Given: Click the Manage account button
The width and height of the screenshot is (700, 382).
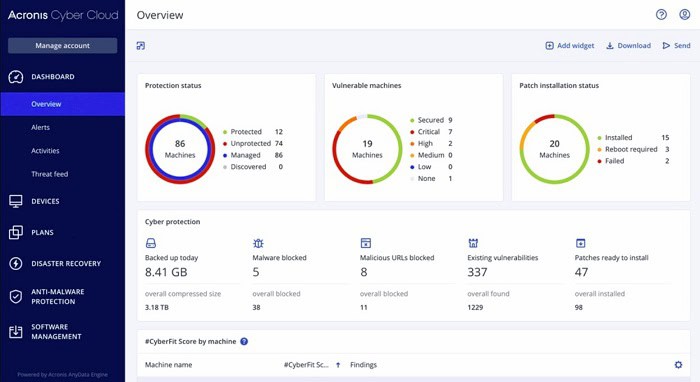Looking at the screenshot, I should [x=62, y=46].
